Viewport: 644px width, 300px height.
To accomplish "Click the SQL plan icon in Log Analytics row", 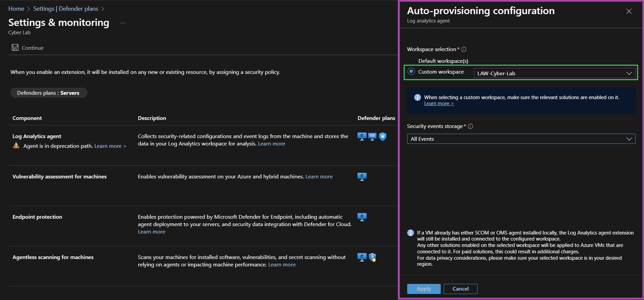I will 372,136.
